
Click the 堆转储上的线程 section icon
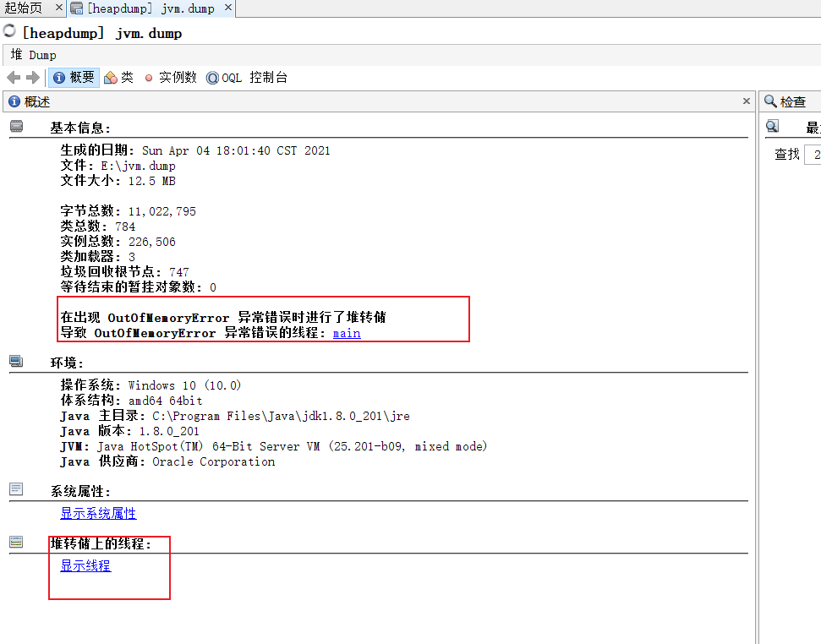tap(16, 542)
